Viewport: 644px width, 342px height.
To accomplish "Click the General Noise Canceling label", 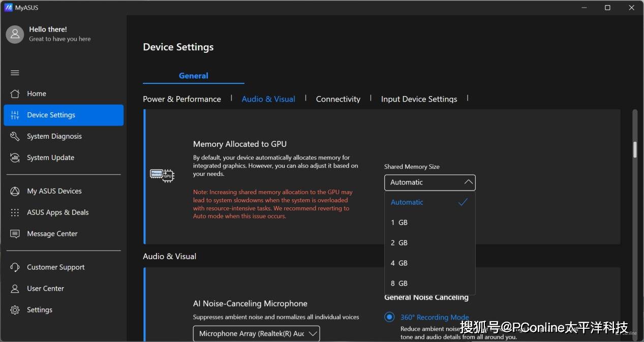I will click(x=426, y=297).
